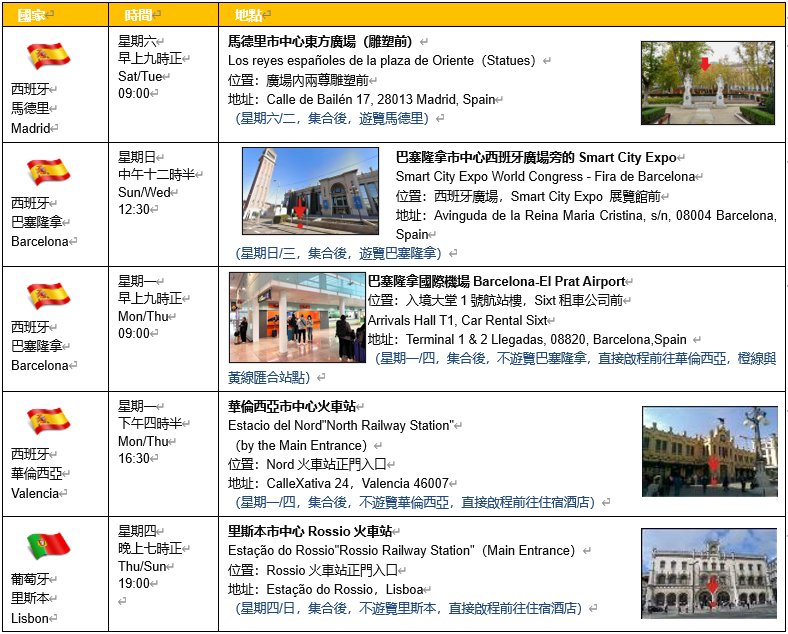The width and height of the screenshot is (788, 634).
Task: Click 葡萄牙 in the country column
Action: coord(30,579)
